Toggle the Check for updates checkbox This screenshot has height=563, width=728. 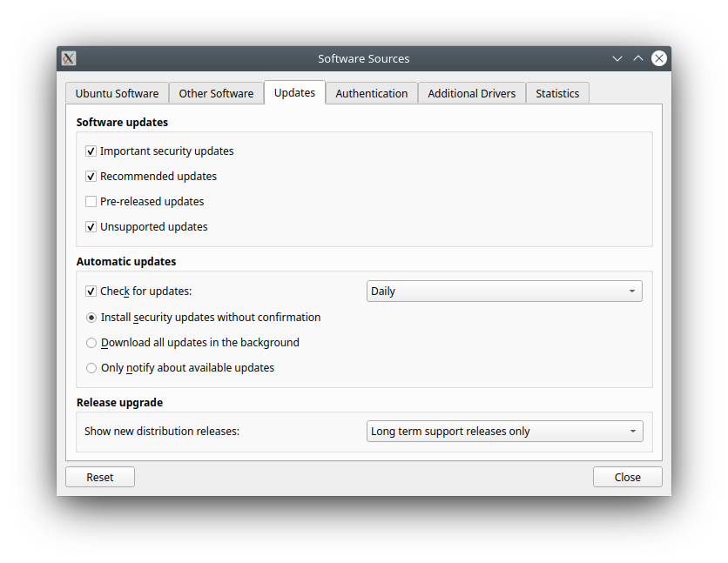(91, 292)
